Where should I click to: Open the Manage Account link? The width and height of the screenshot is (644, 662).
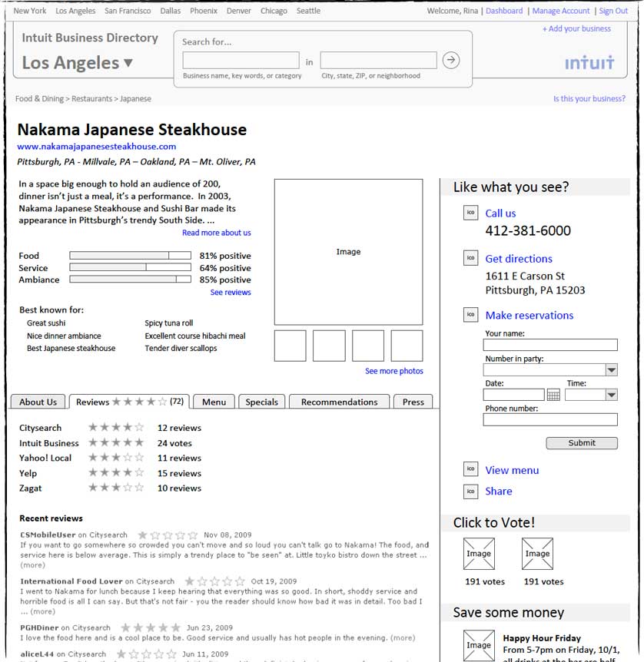561,11
